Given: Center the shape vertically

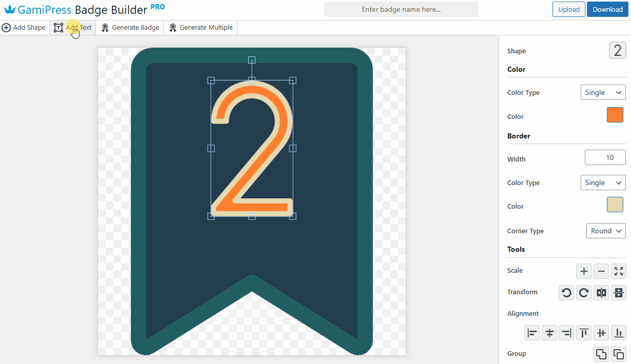Looking at the screenshot, I should pos(601,333).
